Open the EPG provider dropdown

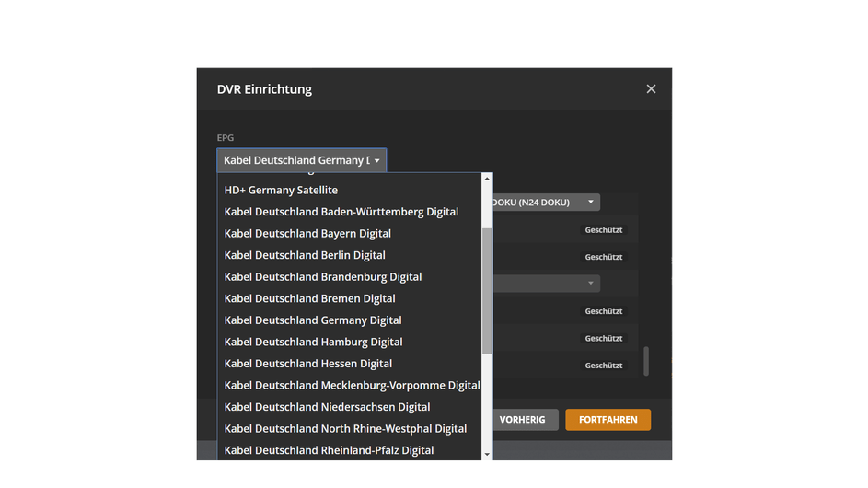(x=302, y=160)
